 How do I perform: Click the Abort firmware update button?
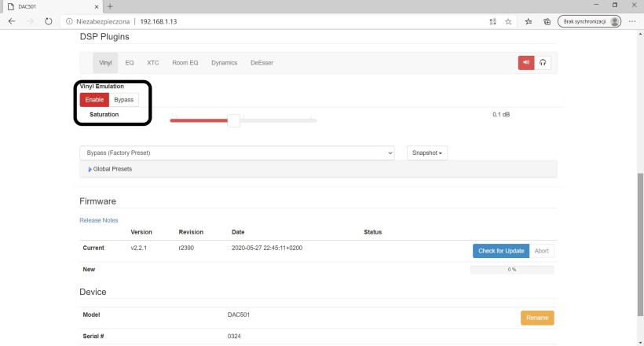[542, 251]
